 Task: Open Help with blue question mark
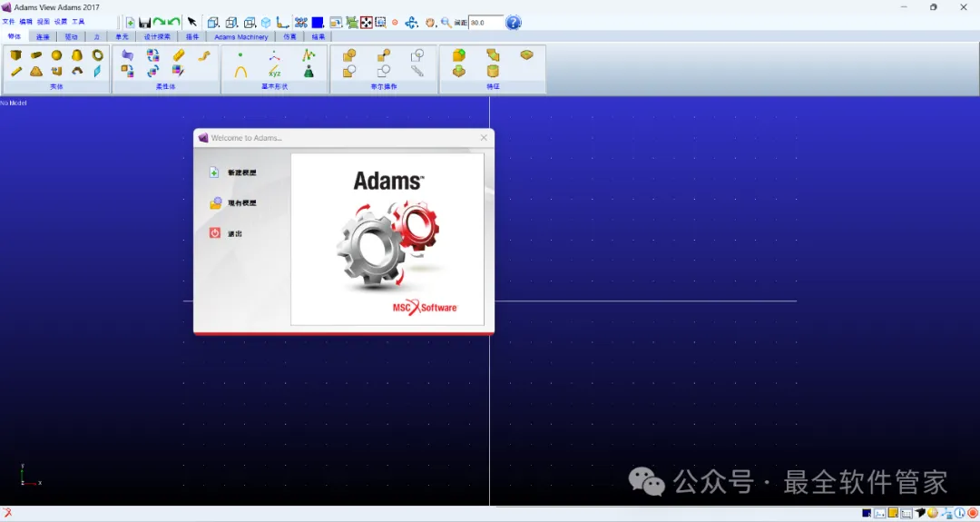(x=513, y=23)
